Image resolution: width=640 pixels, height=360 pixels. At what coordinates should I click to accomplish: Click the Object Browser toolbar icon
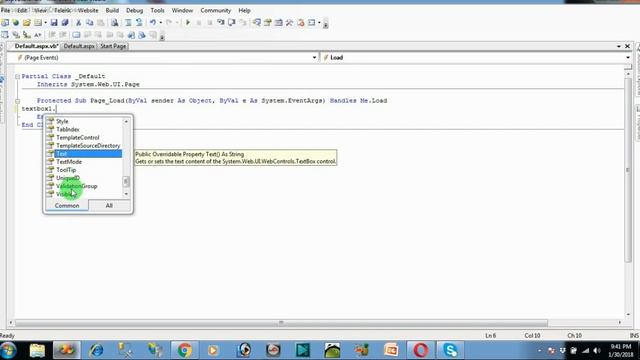279,23
